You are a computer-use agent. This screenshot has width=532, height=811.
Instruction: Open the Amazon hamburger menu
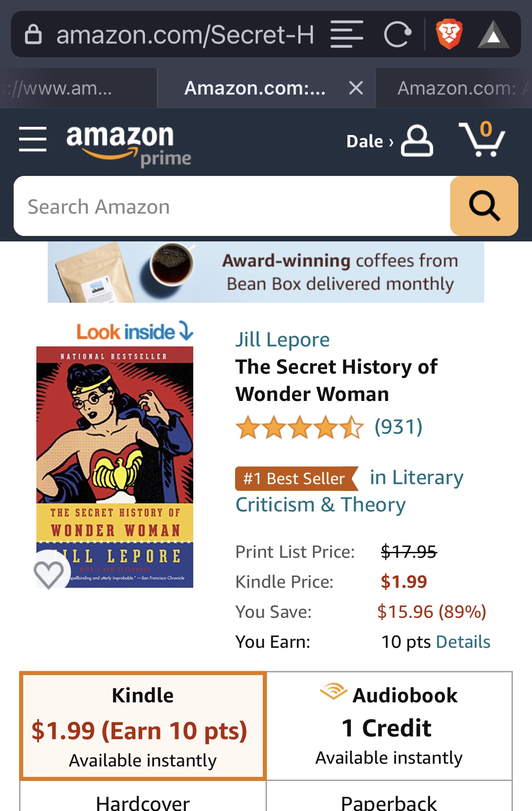pos(33,139)
